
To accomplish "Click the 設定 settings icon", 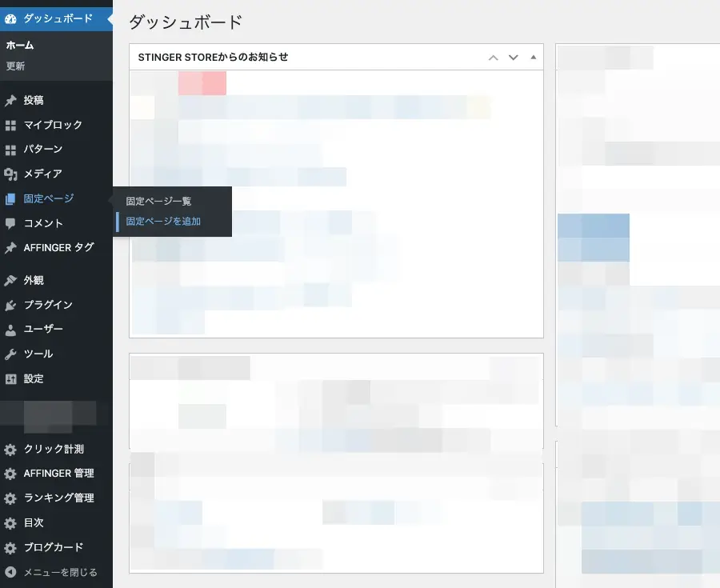I will pyautogui.click(x=12, y=379).
